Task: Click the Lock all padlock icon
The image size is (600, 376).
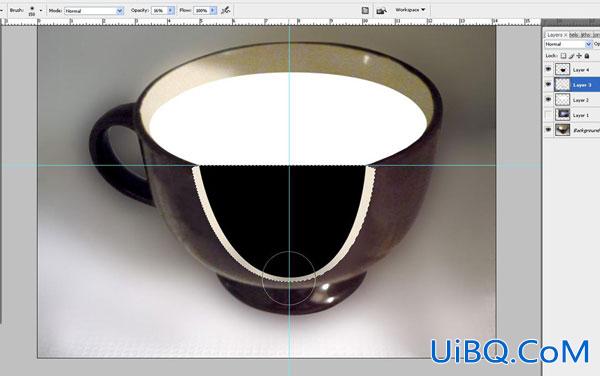Action: pyautogui.click(x=587, y=56)
